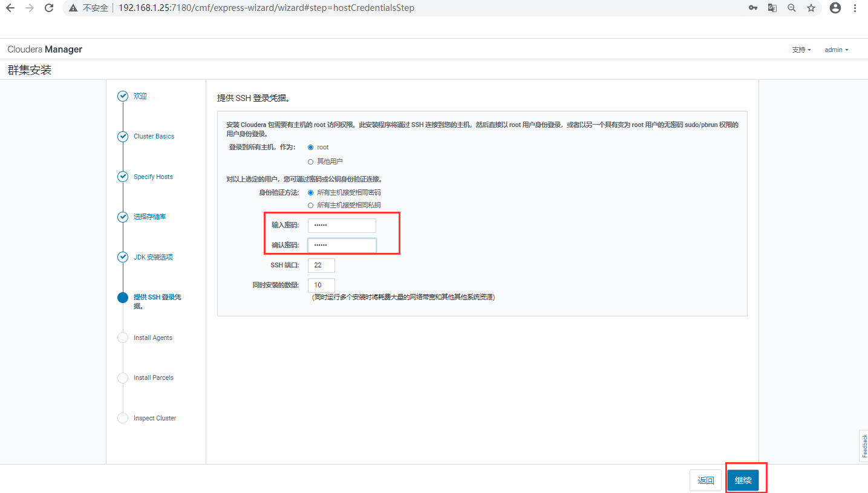The width and height of the screenshot is (868, 493).
Task: Click the SSH 端口 field showing 22
Action: pyautogui.click(x=321, y=265)
